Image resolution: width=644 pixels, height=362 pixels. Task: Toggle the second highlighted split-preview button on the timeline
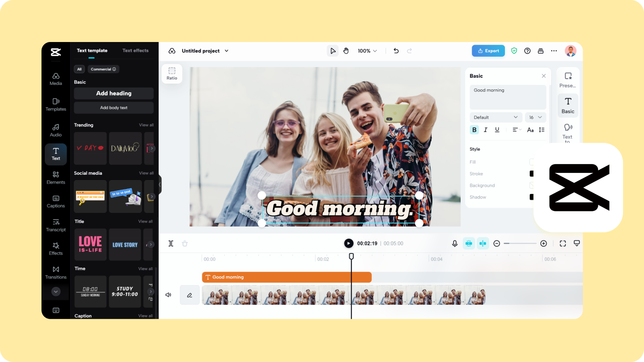[x=483, y=244]
